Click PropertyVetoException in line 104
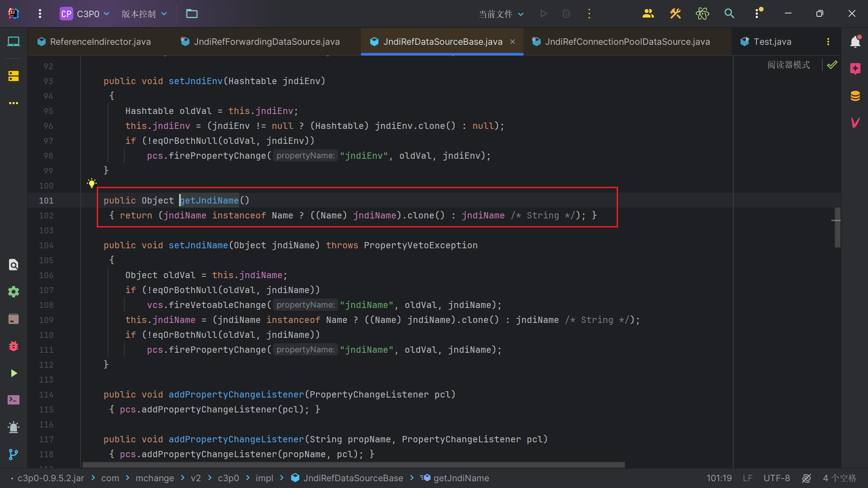Screen dimensions: 868x488 [420, 245]
